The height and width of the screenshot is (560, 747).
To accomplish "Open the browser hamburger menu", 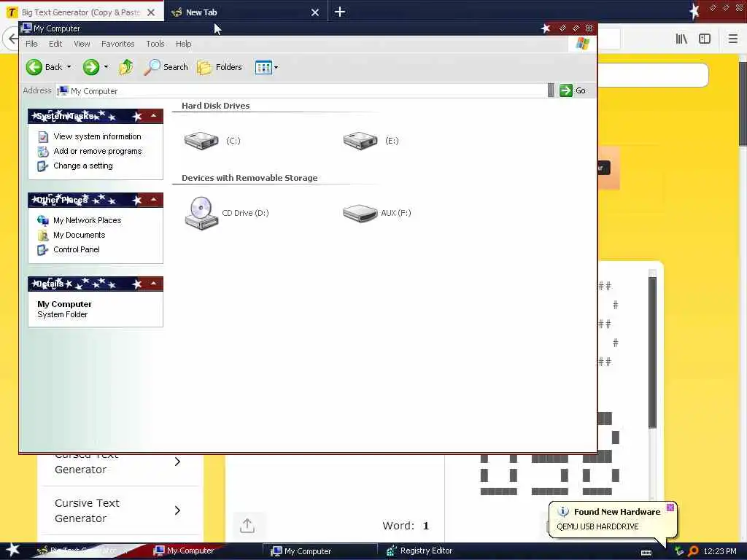I will click(732, 39).
